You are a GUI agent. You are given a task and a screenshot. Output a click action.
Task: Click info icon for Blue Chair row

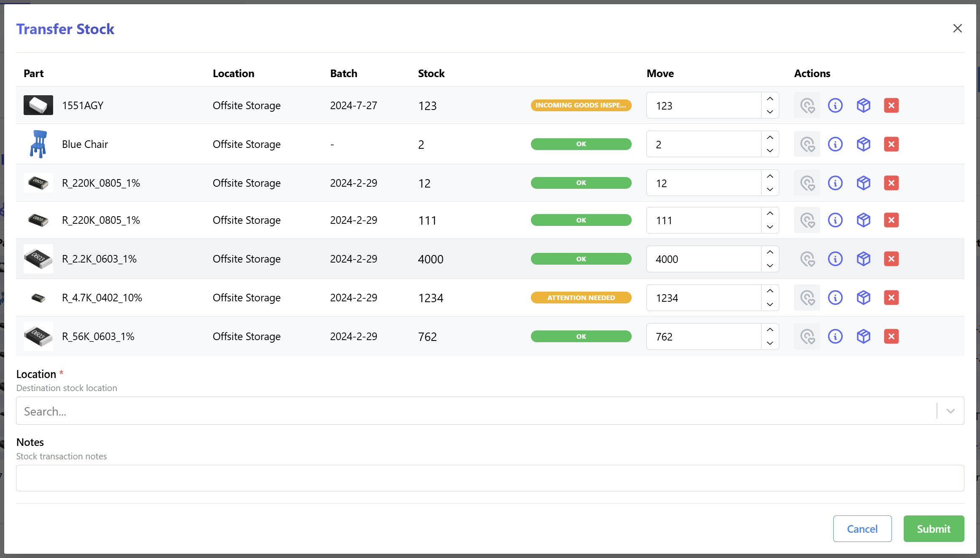(835, 144)
